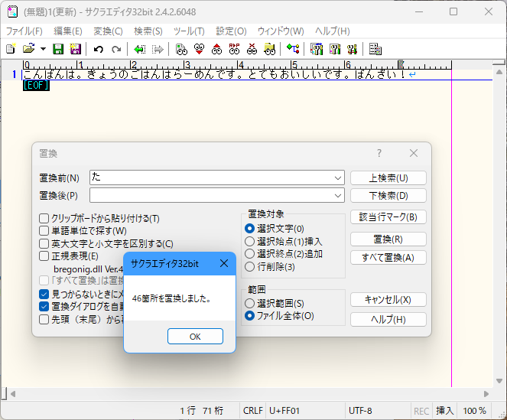507x420 pixels.
Task: Create a new file from toolbar
Action: tap(11, 49)
